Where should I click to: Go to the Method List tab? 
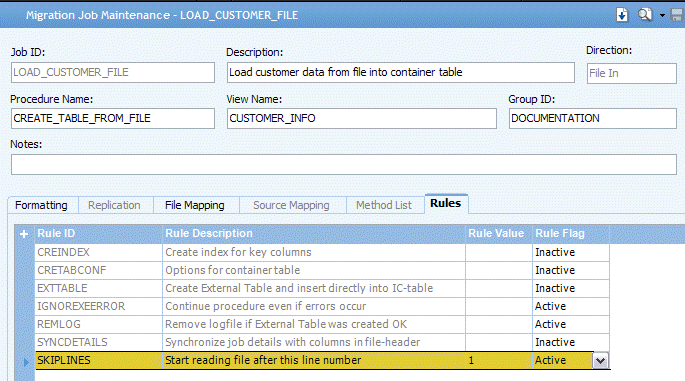pos(384,205)
